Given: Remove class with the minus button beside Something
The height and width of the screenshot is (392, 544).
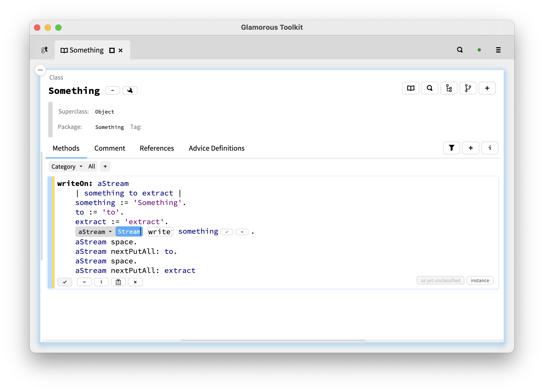Looking at the screenshot, I should (113, 90).
